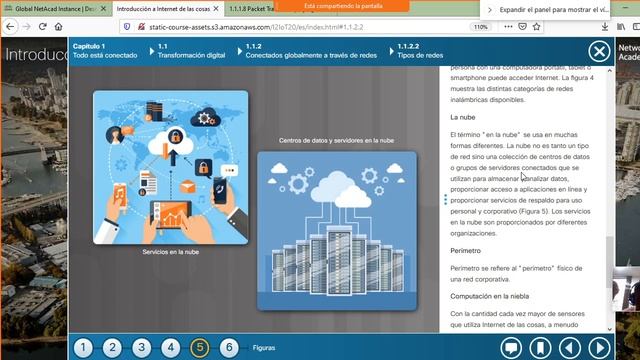Select the highlighted figure 5
This screenshot has height=360, width=640.
[x=200, y=348]
